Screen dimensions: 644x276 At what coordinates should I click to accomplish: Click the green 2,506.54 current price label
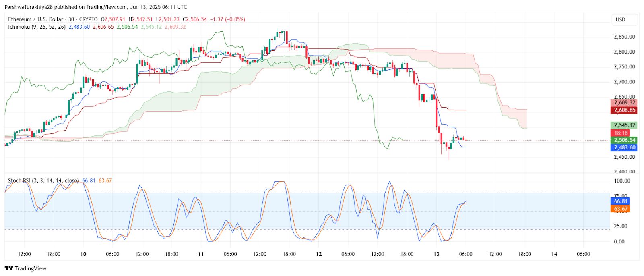624,140
